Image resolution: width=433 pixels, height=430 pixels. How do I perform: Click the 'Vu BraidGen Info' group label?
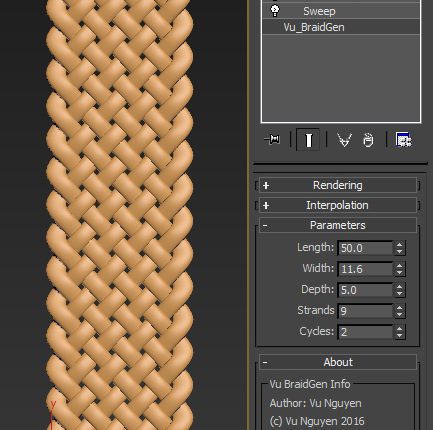point(310,384)
